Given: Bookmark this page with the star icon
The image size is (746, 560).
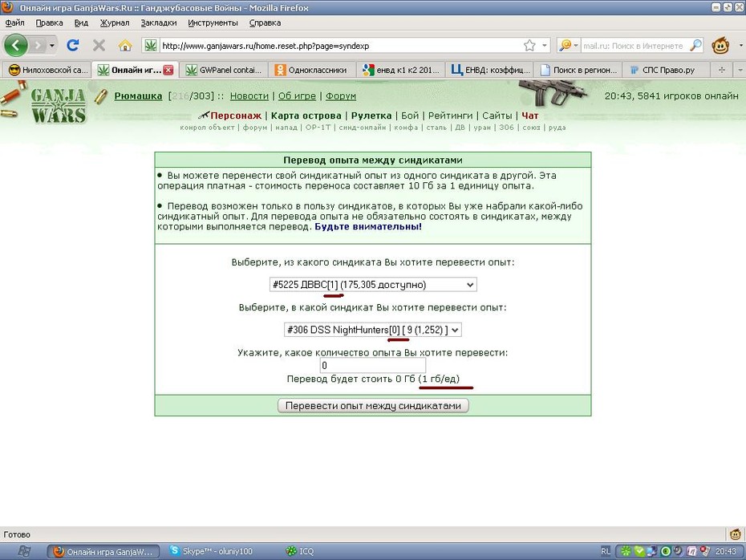Looking at the screenshot, I should (529, 46).
